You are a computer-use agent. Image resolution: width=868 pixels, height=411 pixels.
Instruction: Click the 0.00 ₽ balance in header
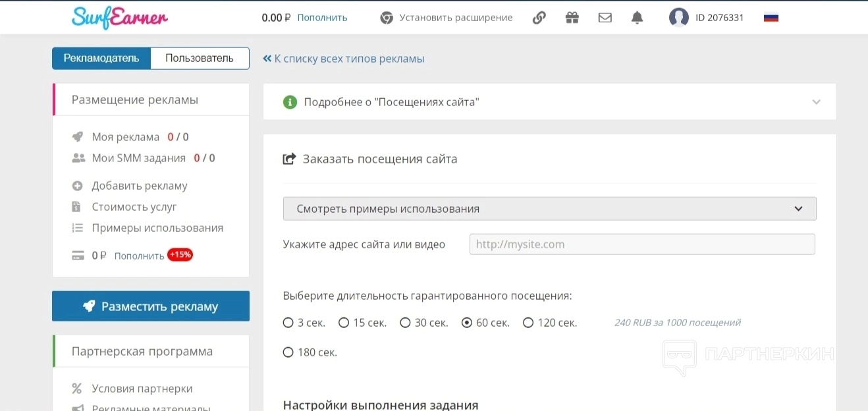point(276,18)
